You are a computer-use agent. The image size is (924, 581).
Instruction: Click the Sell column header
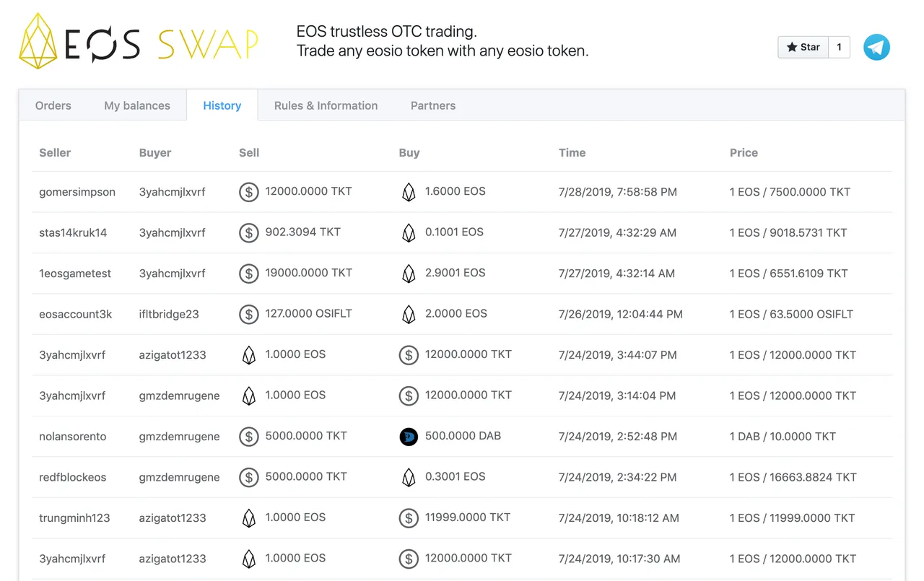point(249,152)
